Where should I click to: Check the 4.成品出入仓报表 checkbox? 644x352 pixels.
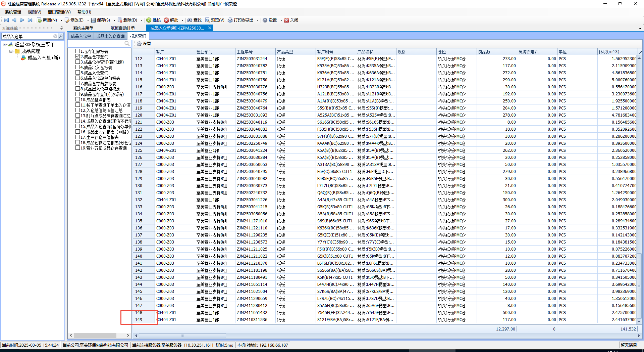[x=78, y=67]
